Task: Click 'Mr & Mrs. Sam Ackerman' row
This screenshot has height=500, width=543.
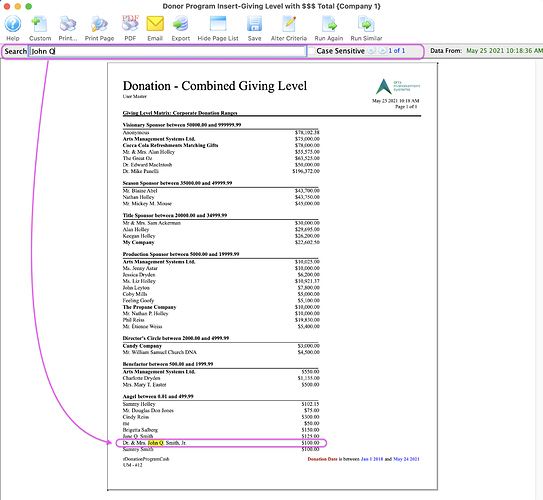Action: coord(221,223)
